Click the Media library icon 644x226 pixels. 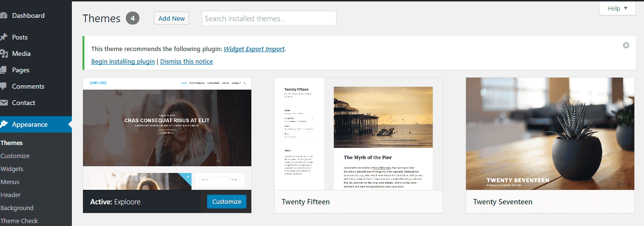[x=3, y=53]
